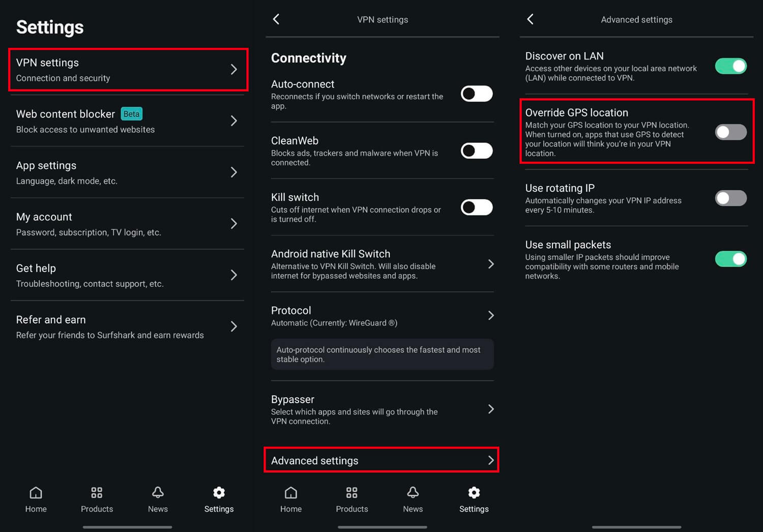The height and width of the screenshot is (532, 763).
Task: Disable Discover on LAN toggle
Action: click(730, 66)
